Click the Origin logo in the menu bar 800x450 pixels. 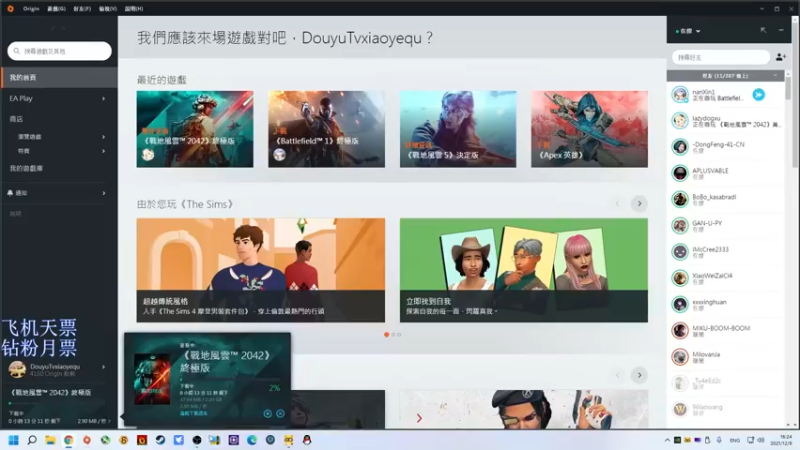point(10,9)
